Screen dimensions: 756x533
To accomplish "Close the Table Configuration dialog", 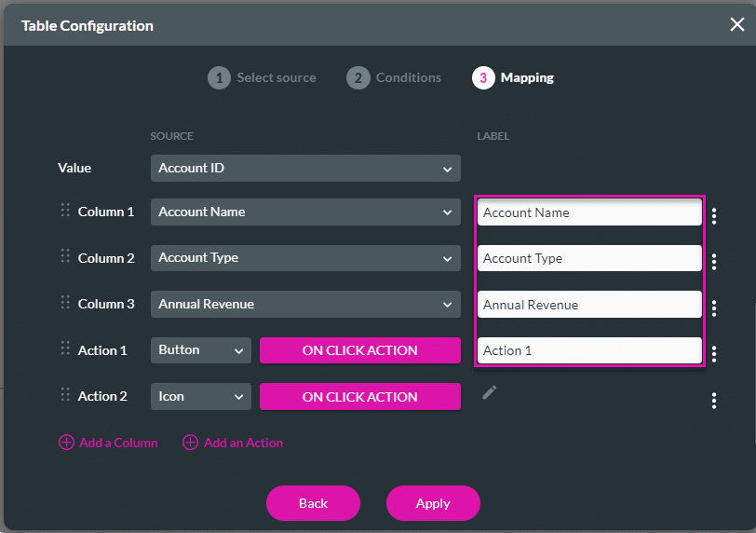I will 736,24.
